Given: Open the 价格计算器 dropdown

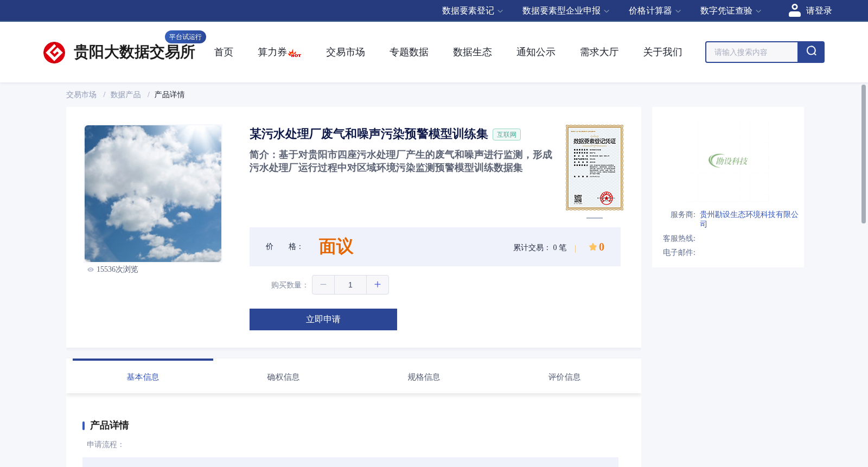Looking at the screenshot, I should (x=655, y=11).
